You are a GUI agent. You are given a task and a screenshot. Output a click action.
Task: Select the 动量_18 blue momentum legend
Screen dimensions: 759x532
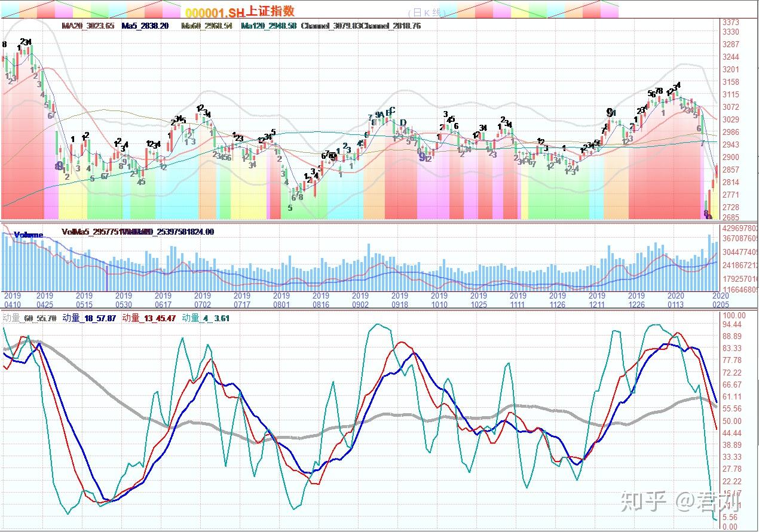pos(89,318)
